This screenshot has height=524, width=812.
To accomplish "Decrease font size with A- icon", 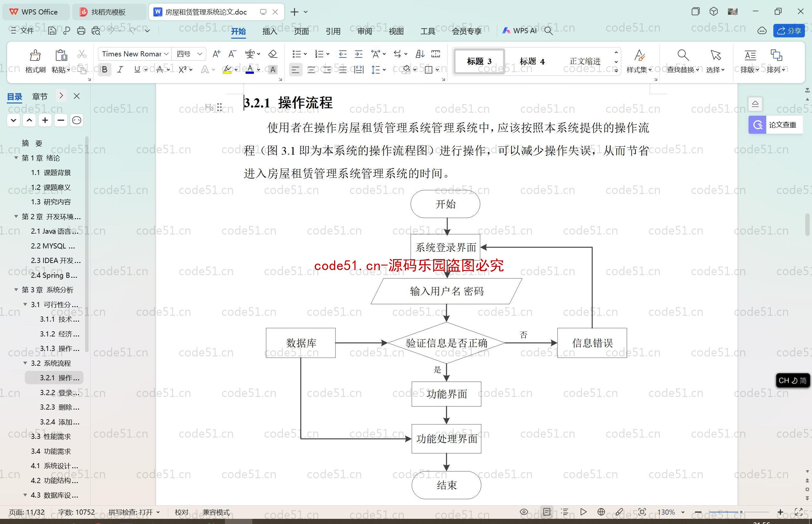I will pos(232,54).
